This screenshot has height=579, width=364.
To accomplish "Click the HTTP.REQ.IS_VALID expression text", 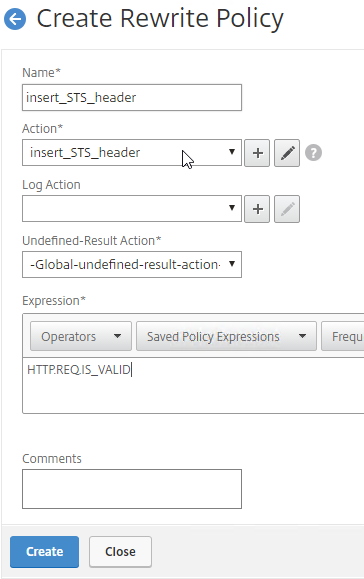I will (79, 370).
